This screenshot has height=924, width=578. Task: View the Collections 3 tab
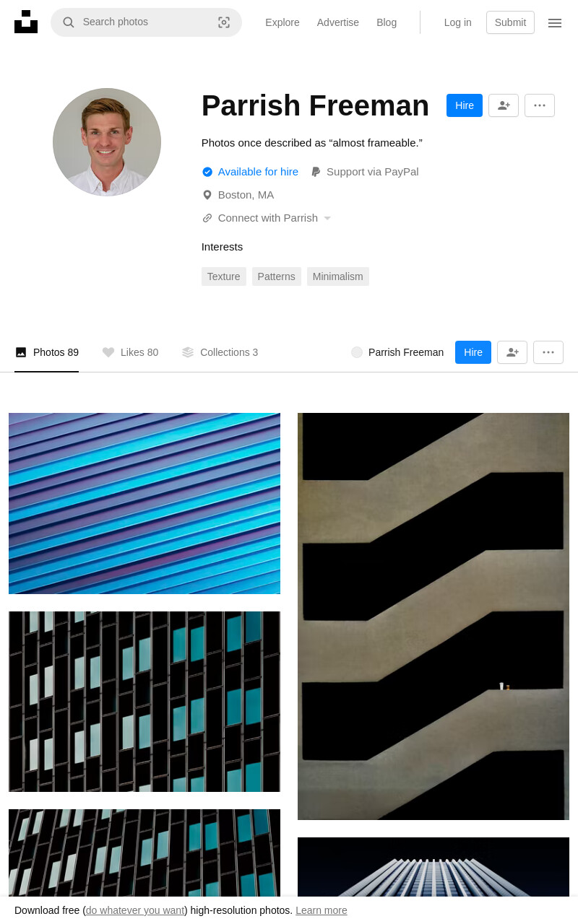point(220,352)
